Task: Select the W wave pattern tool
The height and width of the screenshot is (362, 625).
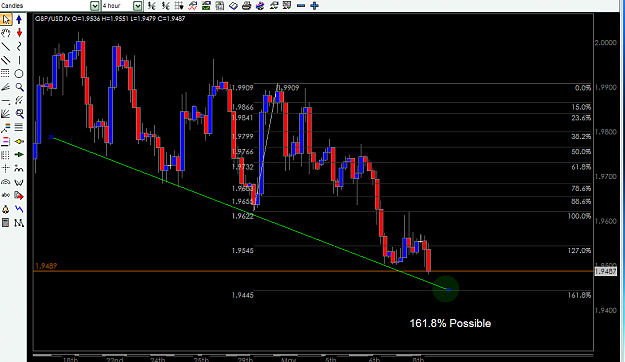Action: (19, 182)
